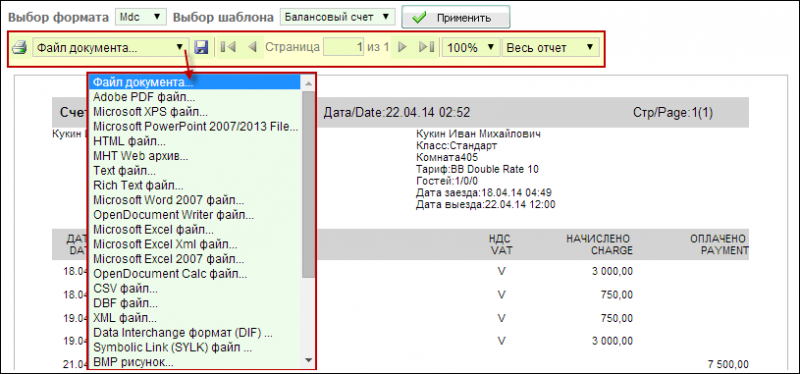Image resolution: width=800 pixels, height=374 pixels.
Task: Click the Стр/Page:1(1) text
Action: click(672, 113)
